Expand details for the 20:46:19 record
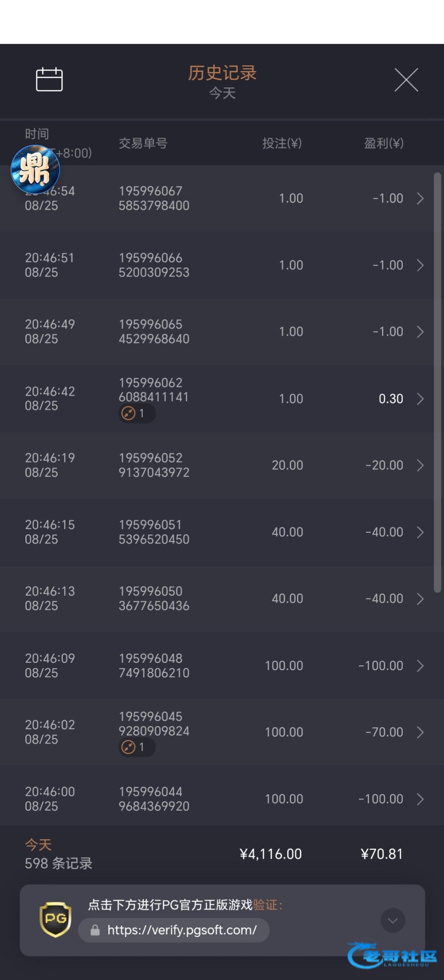Screen dimensions: 444x980 coord(420,465)
